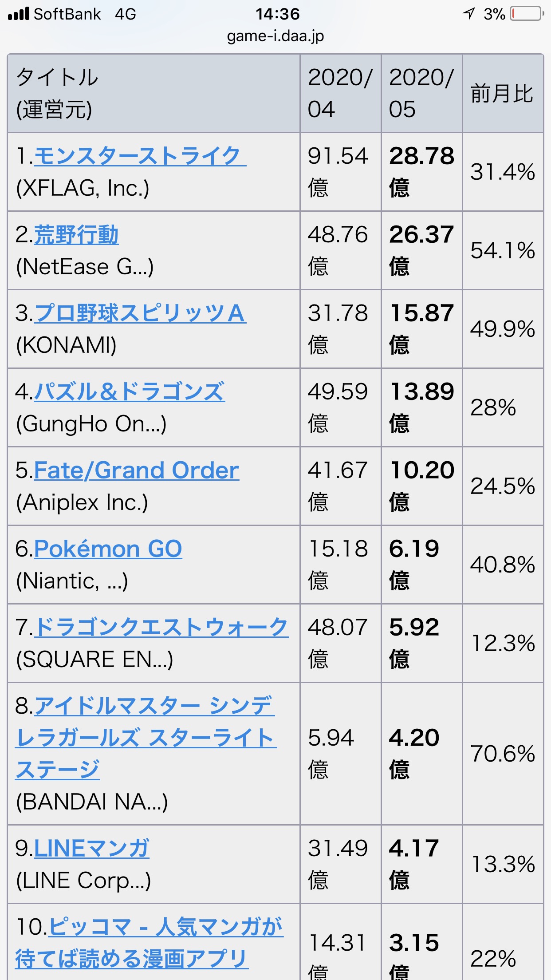Tap the 前月比 column header
Screen dimensions: 551x980
pyautogui.click(x=503, y=94)
